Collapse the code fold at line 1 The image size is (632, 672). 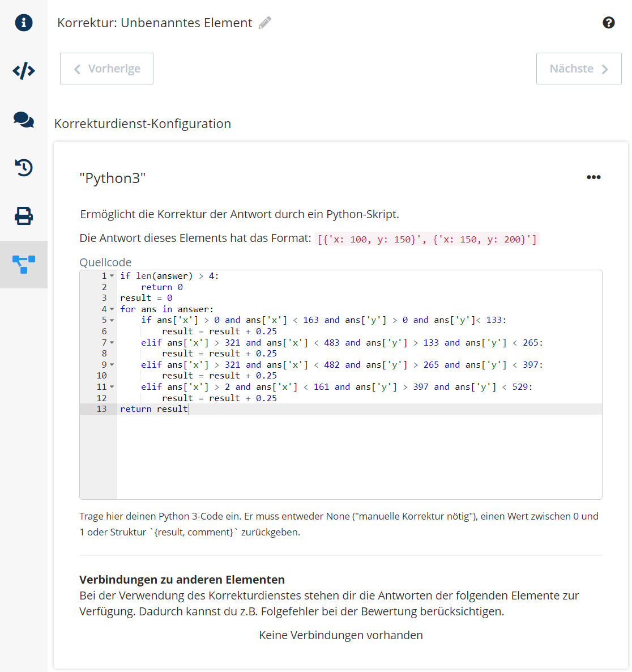(x=112, y=276)
